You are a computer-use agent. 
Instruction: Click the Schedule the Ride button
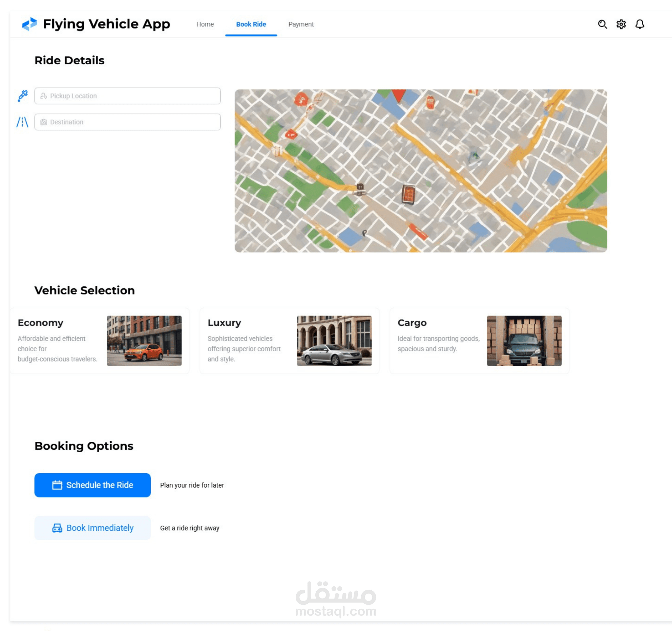(92, 485)
